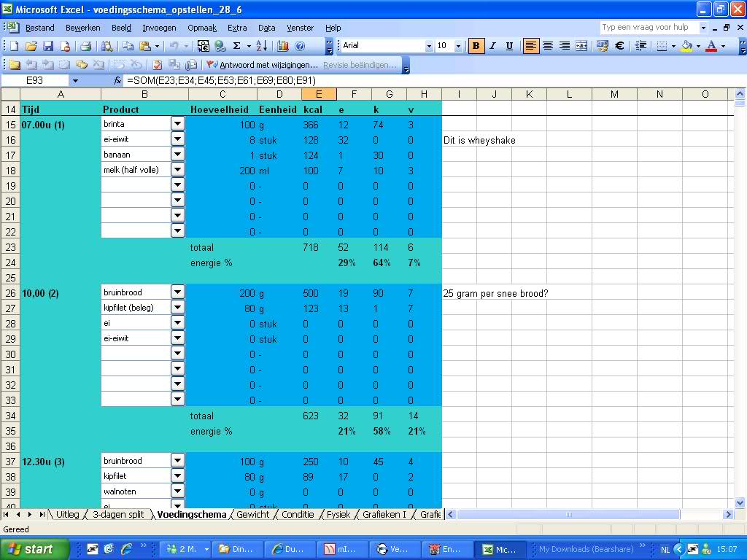Open the product dropdown for brinta
The image size is (747, 560).
(178, 124)
